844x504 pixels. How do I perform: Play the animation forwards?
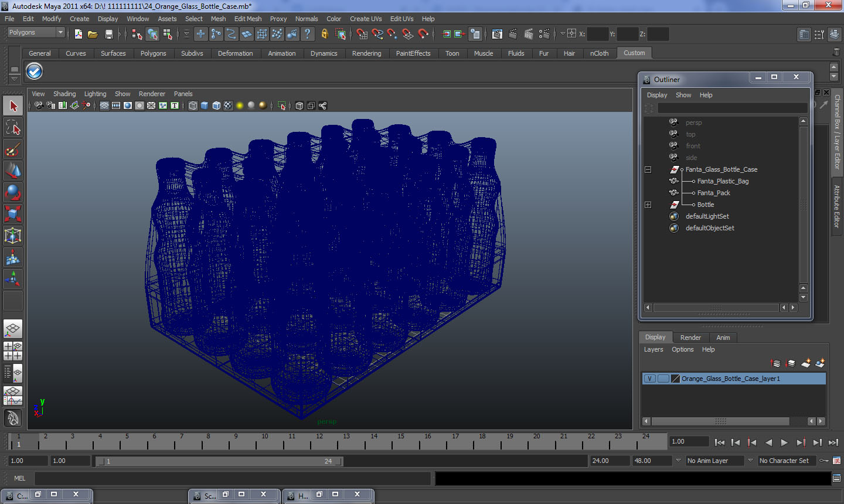[784, 443]
